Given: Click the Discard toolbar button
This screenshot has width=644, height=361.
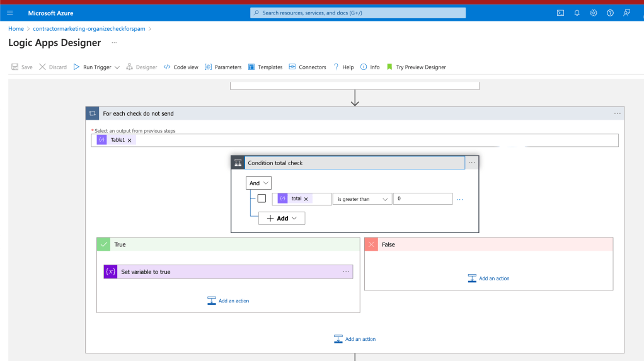Looking at the screenshot, I should (x=53, y=67).
